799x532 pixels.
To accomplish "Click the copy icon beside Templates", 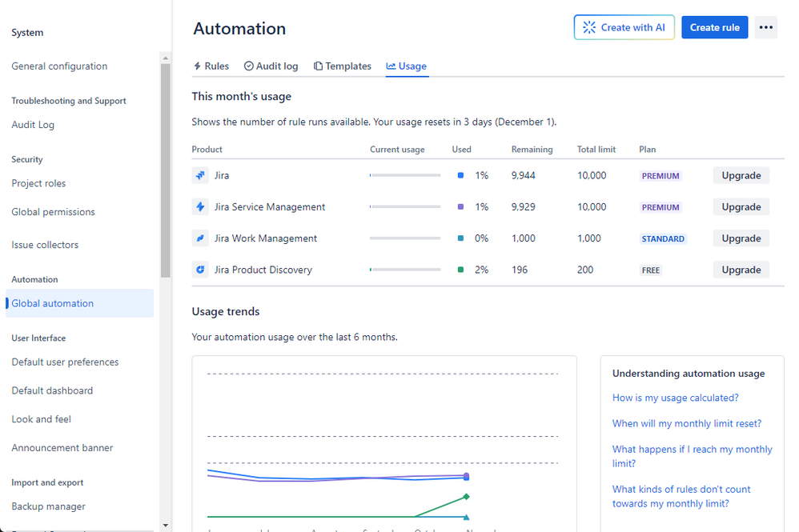I will (318, 66).
